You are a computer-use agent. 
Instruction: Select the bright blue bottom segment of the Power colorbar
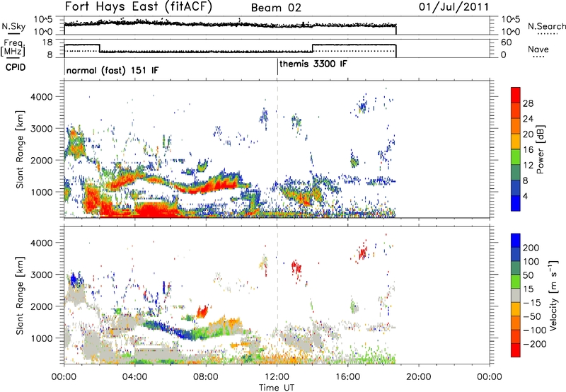(x=516, y=204)
